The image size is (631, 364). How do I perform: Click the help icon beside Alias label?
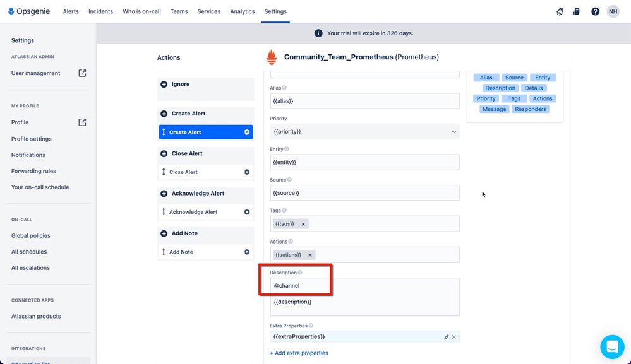point(284,88)
